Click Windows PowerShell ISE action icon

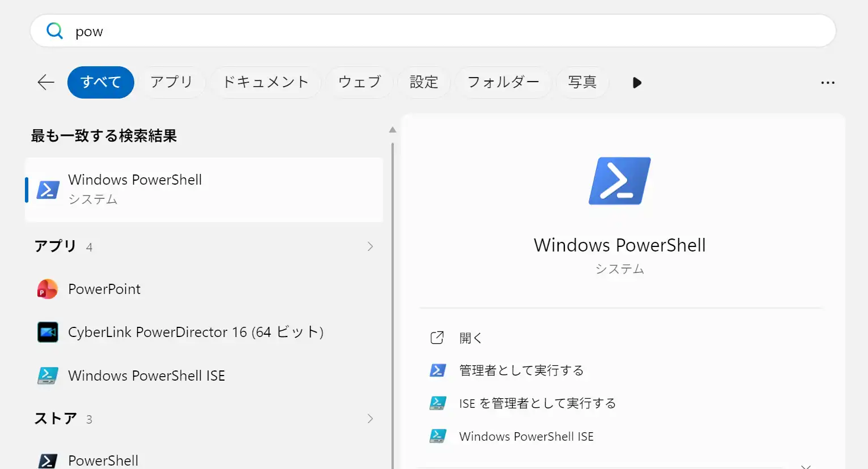(x=437, y=436)
